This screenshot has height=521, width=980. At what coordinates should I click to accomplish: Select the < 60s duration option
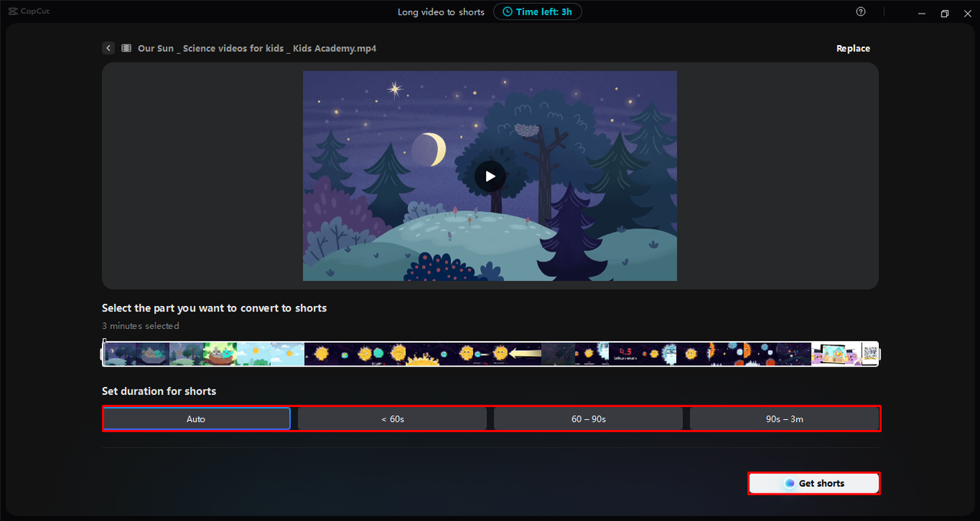tap(392, 418)
